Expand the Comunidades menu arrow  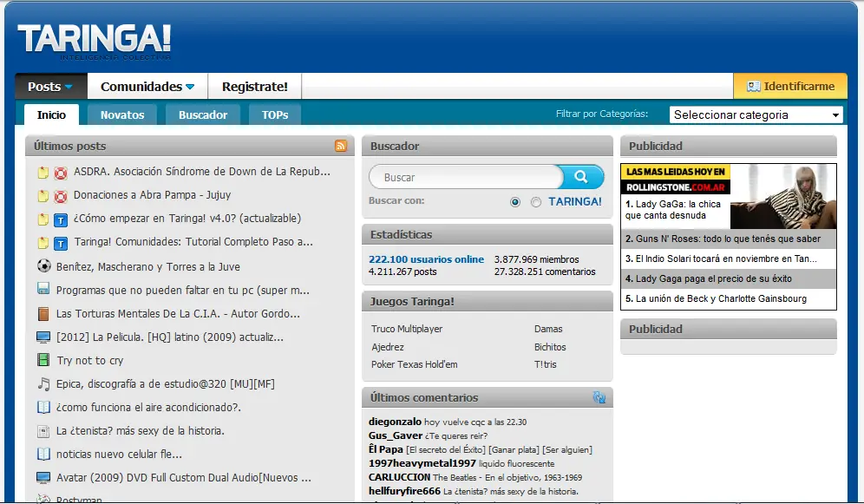pyautogui.click(x=190, y=87)
